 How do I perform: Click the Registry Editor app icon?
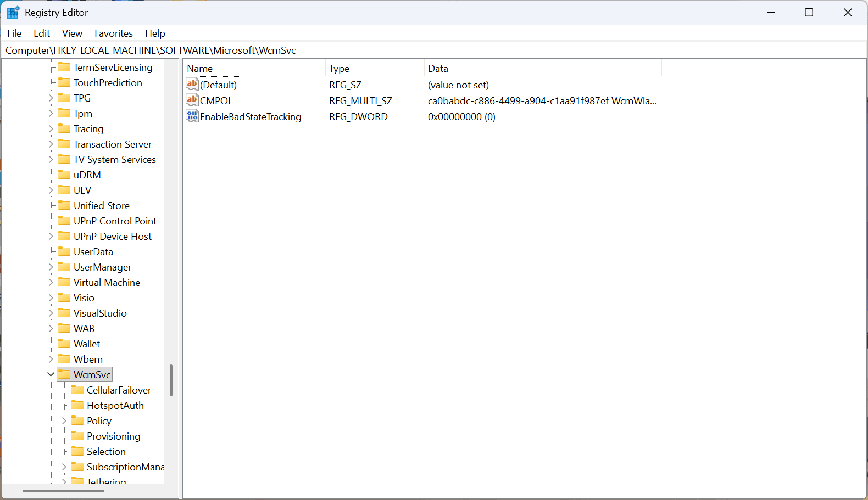tap(13, 12)
